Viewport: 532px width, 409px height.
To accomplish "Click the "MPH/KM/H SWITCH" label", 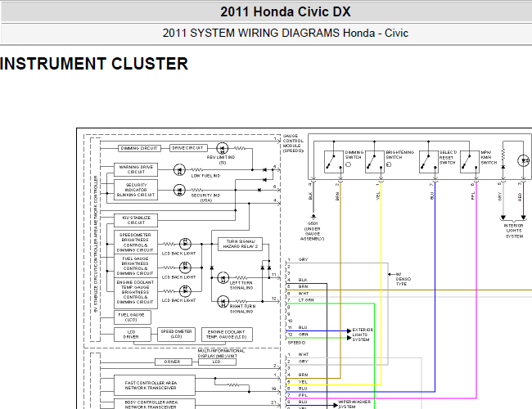I will [x=489, y=158].
